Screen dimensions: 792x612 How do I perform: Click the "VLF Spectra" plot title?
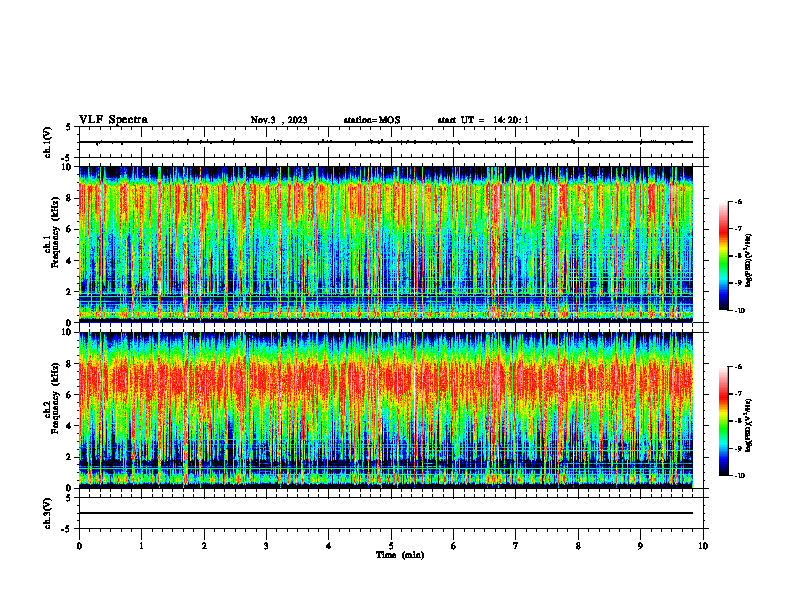point(113,120)
